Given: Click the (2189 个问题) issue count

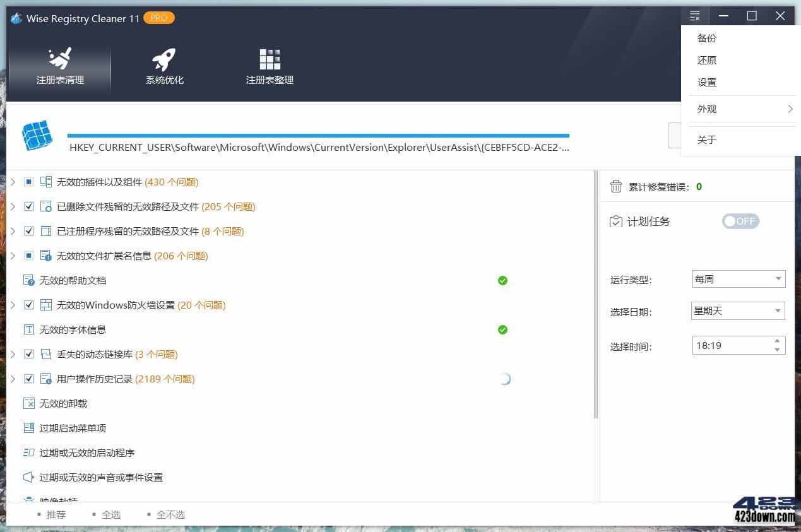Looking at the screenshot, I should coord(165,379).
